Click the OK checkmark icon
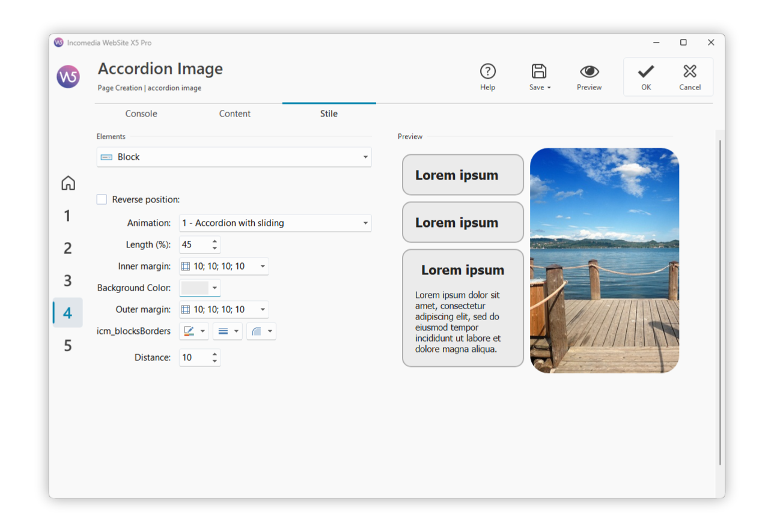 (x=645, y=71)
